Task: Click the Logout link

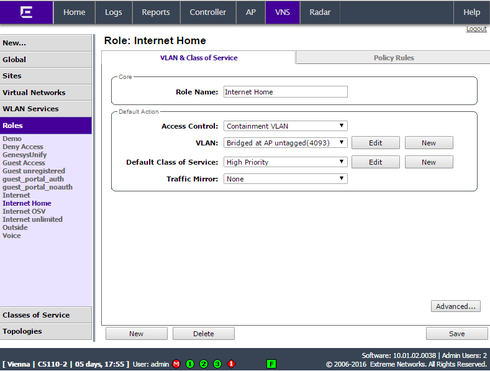Action: (476, 29)
